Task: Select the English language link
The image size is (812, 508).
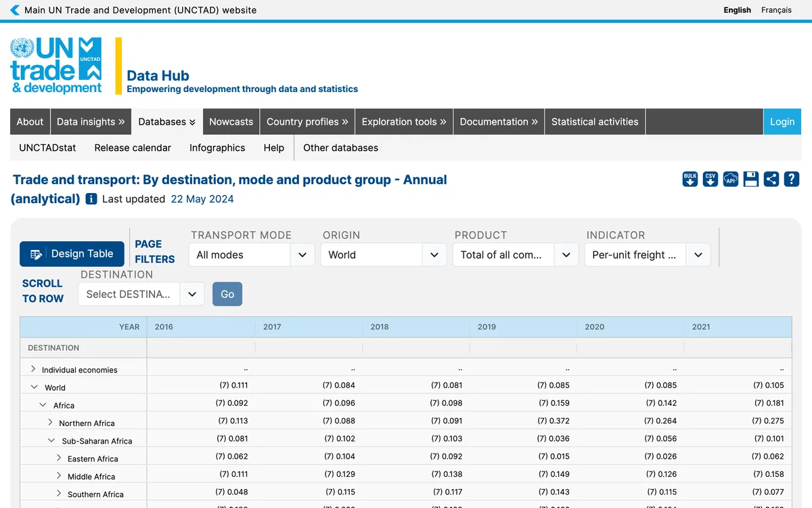Action: click(737, 10)
